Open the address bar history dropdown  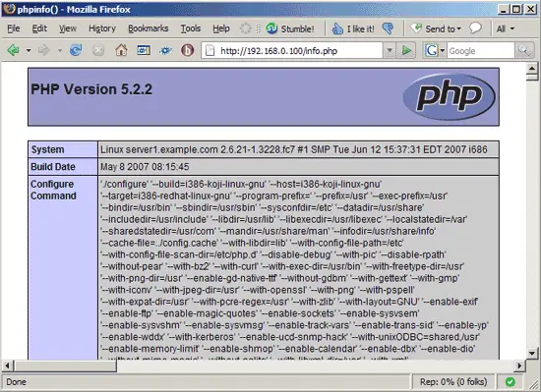(390, 51)
